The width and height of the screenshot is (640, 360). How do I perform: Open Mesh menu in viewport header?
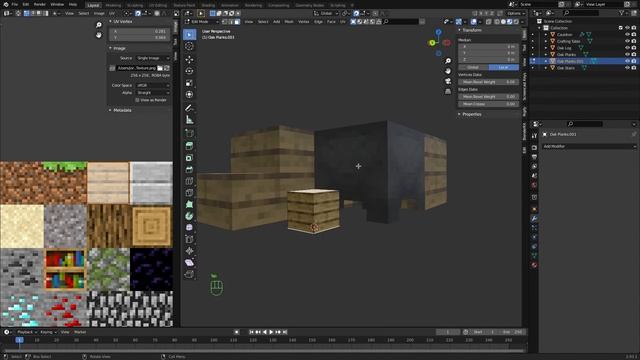(289, 22)
